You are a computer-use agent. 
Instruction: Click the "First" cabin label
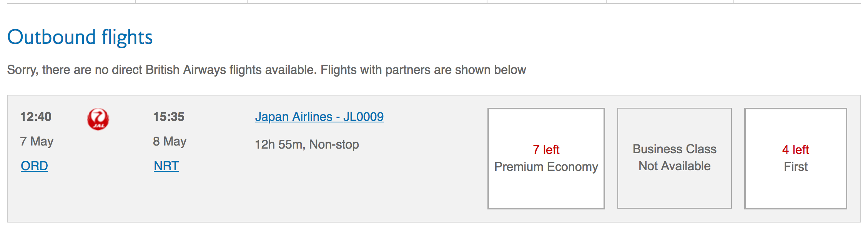click(x=796, y=167)
